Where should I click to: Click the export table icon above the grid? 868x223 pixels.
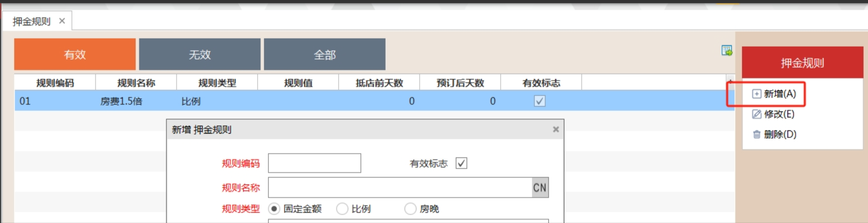click(727, 51)
